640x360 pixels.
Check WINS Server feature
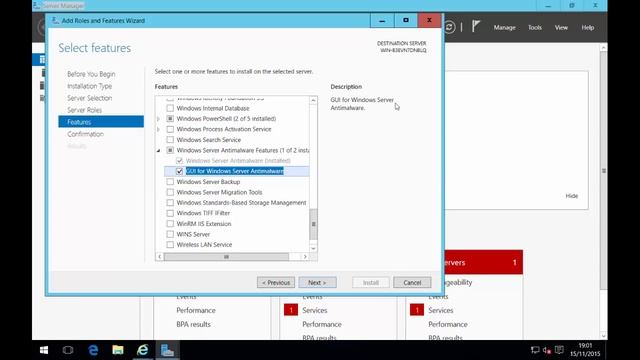[170, 234]
